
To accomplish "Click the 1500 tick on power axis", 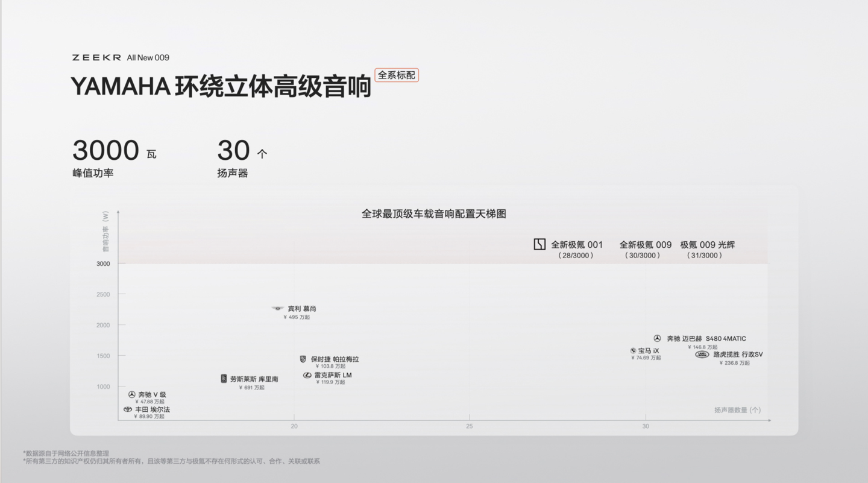I will [x=103, y=356].
